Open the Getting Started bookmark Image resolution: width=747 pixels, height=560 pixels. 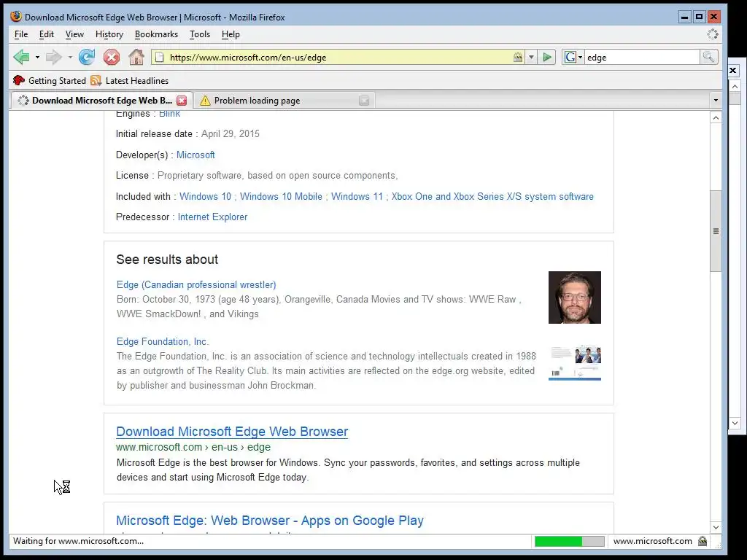[x=50, y=80]
